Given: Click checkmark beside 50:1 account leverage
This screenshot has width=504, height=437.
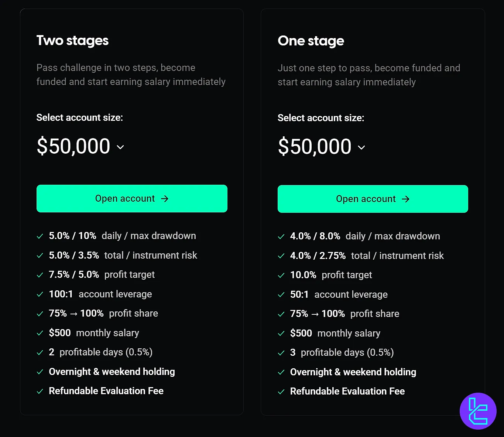Looking at the screenshot, I should [281, 295].
